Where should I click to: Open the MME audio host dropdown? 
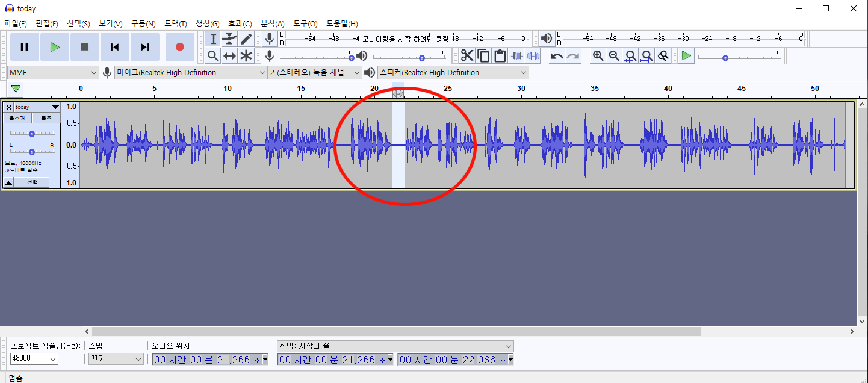(x=53, y=73)
